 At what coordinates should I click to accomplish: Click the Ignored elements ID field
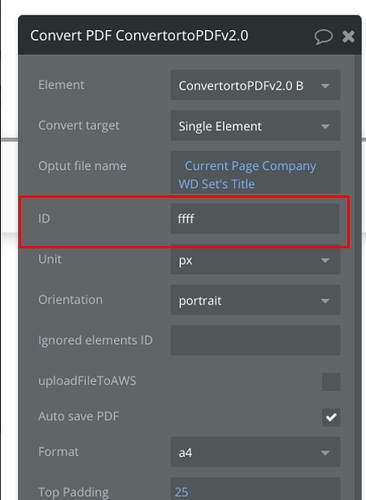click(255, 340)
